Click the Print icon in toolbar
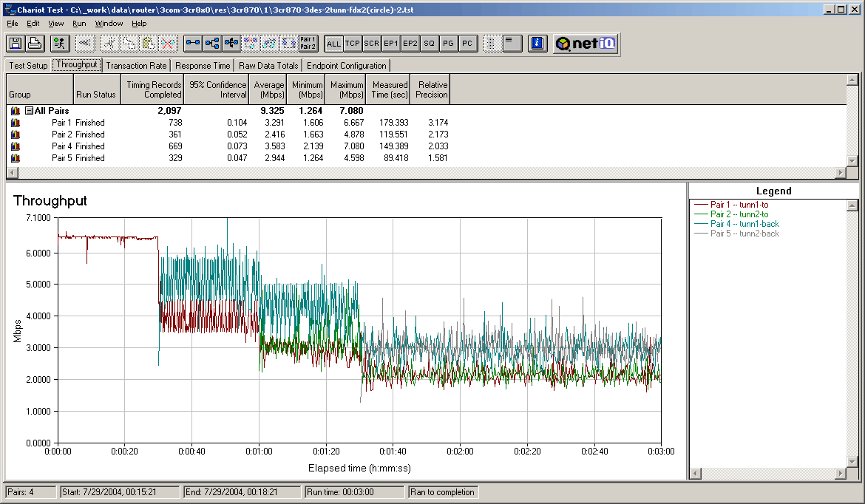This screenshot has width=865, height=504. (x=34, y=44)
